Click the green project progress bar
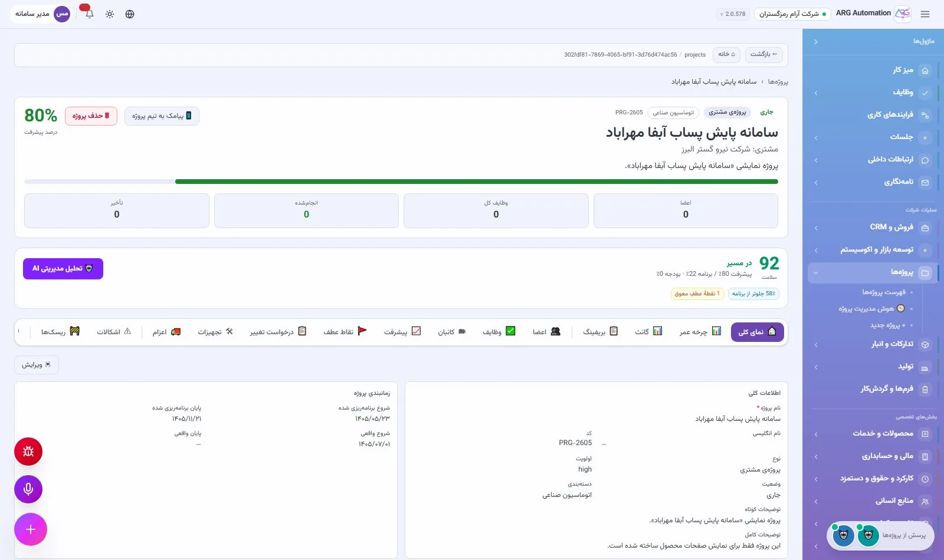This screenshot has height=560, width=944. click(476, 182)
